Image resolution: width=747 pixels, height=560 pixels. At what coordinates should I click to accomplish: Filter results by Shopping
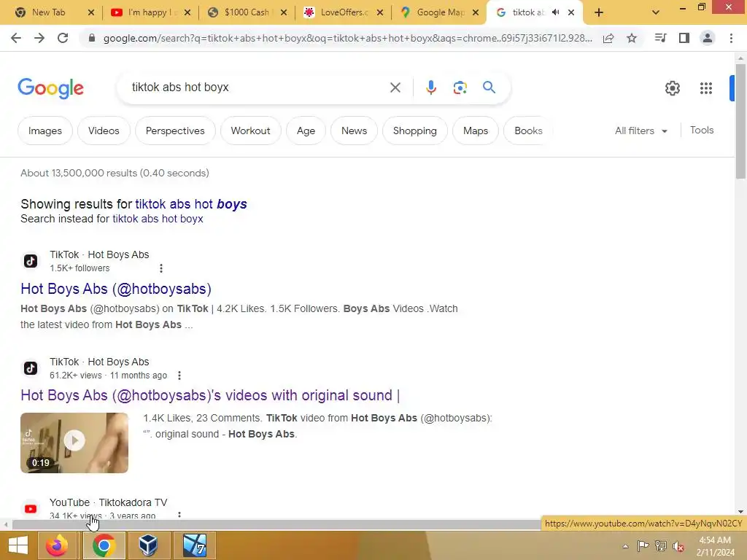pos(414,131)
